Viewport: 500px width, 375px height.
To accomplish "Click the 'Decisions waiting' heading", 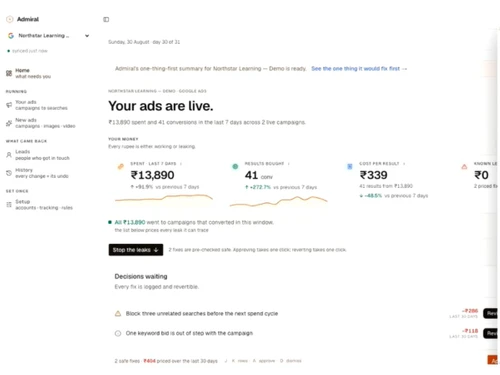I will pyautogui.click(x=141, y=276).
